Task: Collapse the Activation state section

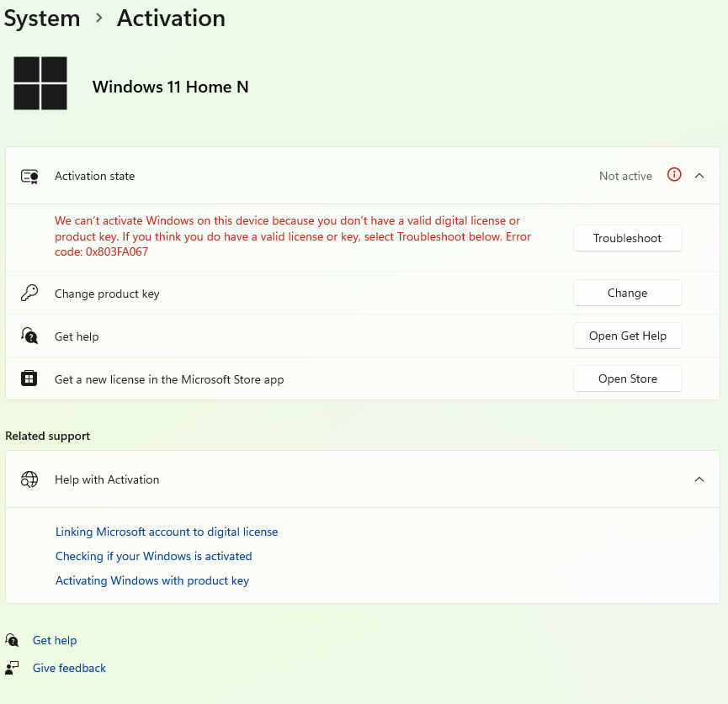Action: (x=699, y=176)
